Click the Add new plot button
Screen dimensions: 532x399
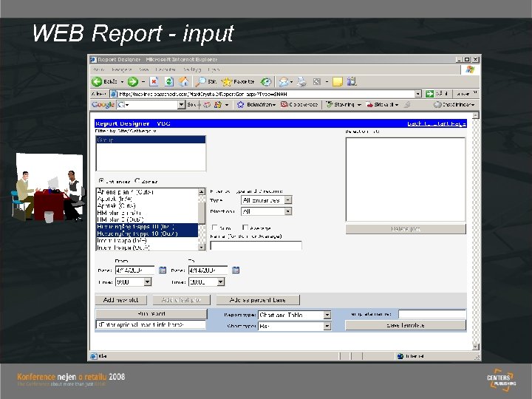pyautogui.click(x=120, y=300)
